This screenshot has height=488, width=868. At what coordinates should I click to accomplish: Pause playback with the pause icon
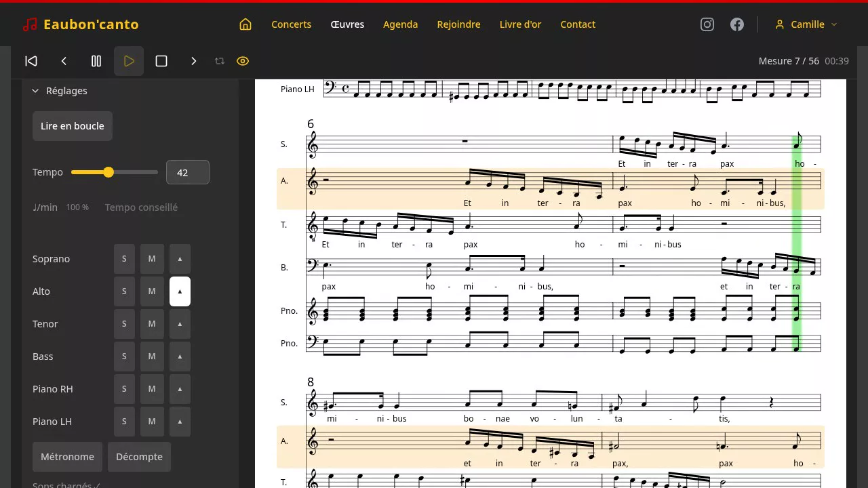pos(96,61)
